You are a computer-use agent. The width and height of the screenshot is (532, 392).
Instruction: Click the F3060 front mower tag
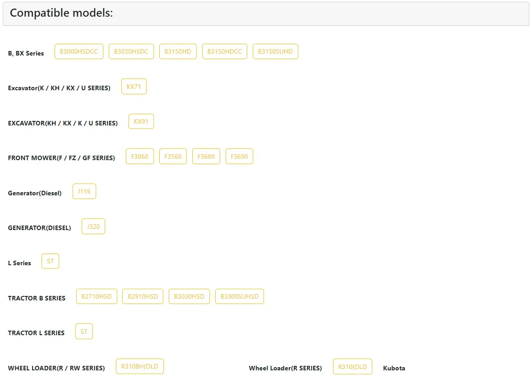(139, 157)
